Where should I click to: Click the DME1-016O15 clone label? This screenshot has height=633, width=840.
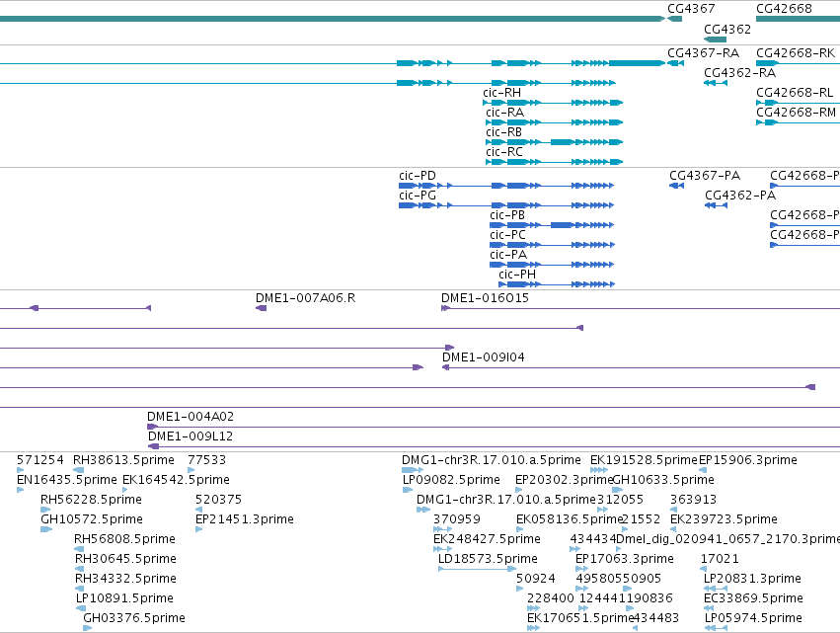click(x=485, y=298)
